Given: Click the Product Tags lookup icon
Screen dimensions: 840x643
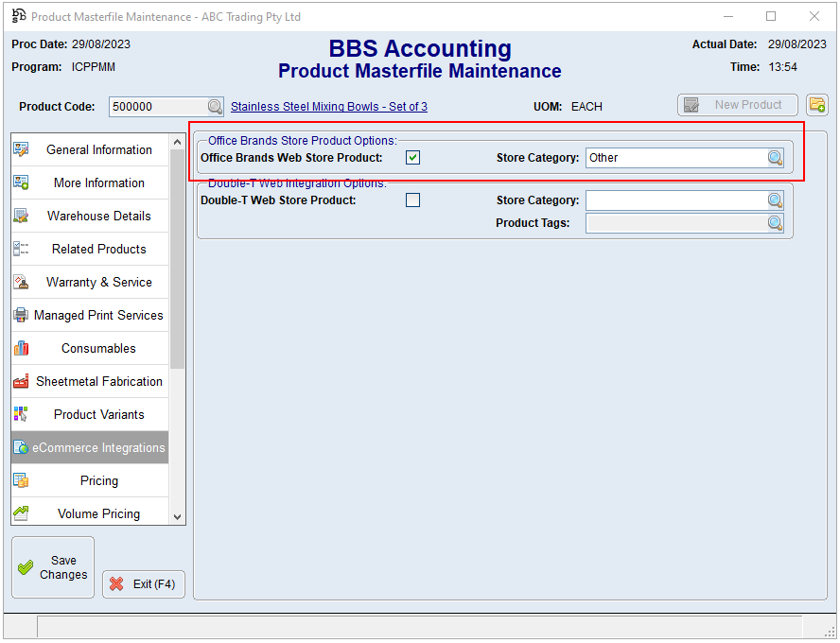Looking at the screenshot, I should [x=775, y=223].
